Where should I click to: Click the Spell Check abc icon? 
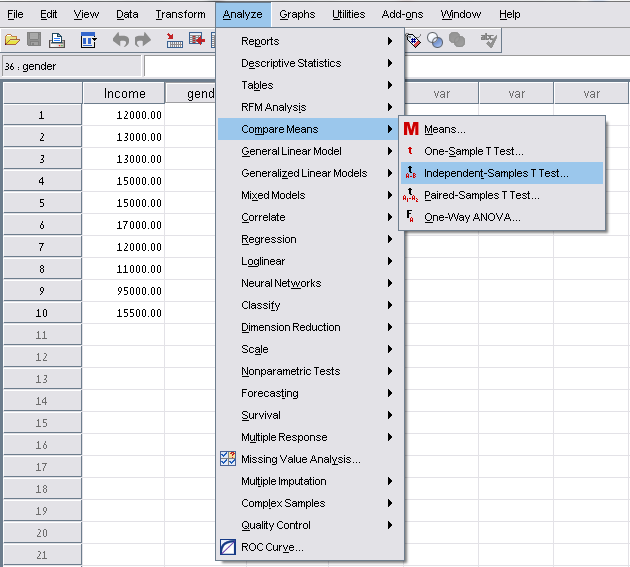[x=489, y=40]
